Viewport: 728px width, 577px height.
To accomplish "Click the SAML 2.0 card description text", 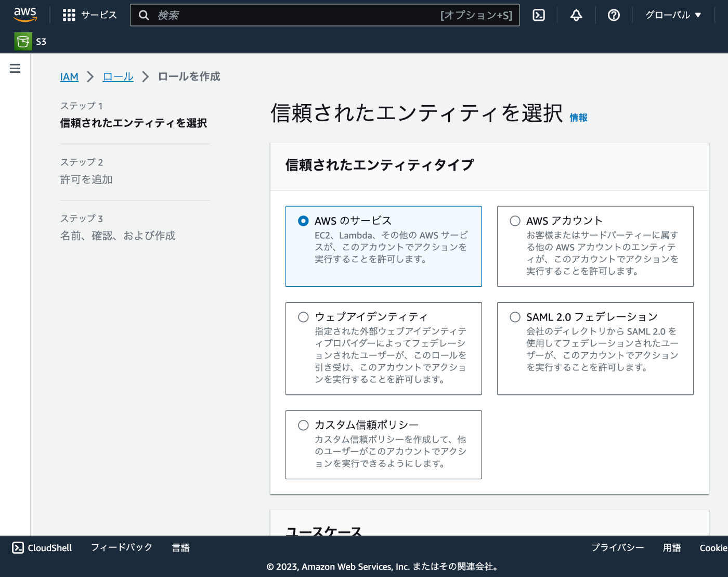I will click(x=603, y=350).
